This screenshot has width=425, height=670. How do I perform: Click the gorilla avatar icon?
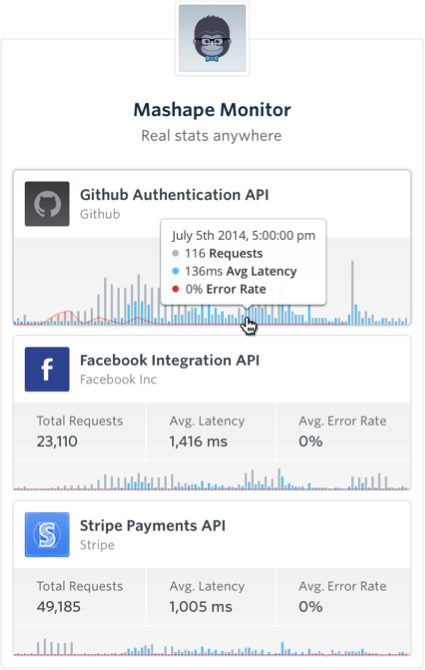(212, 38)
